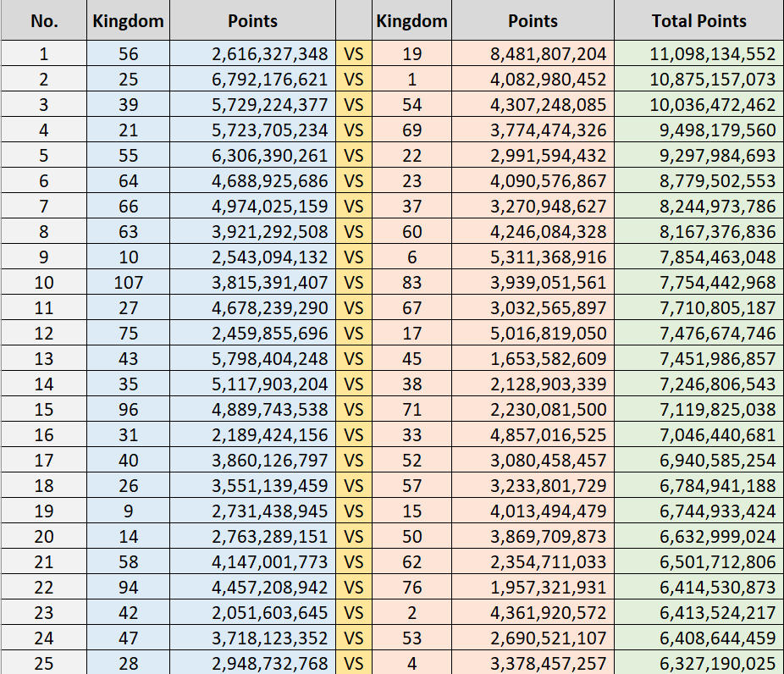Click match number 10 cell
This screenshot has width=784, height=674.
44,284
